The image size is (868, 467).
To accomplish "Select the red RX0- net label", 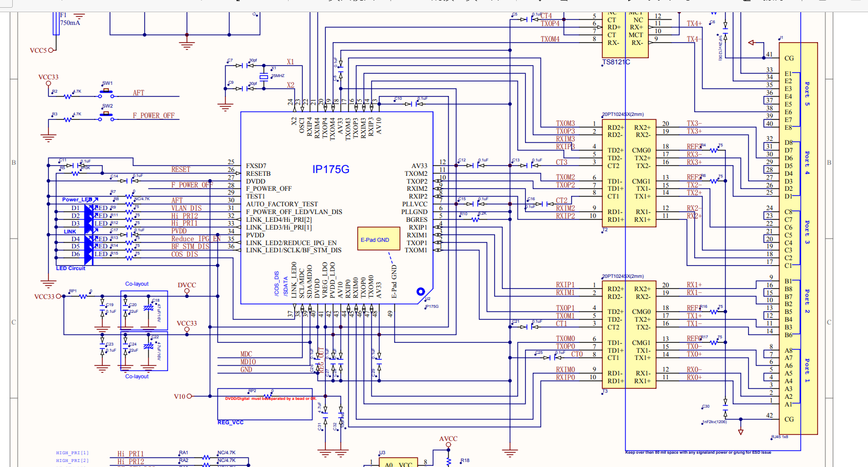I will click(694, 369).
